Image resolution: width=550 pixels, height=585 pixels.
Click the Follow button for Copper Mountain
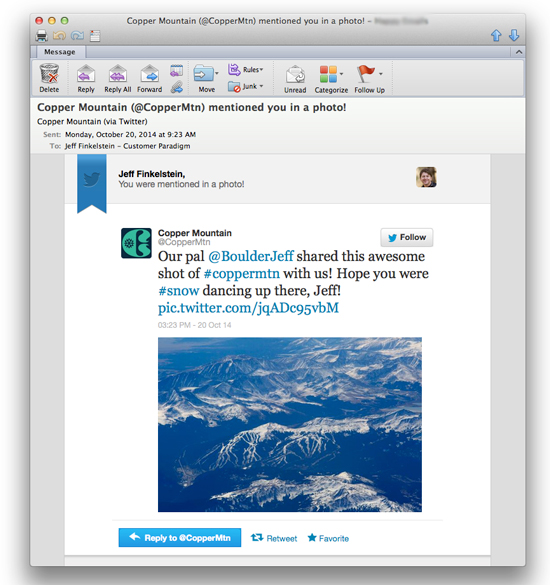(x=407, y=237)
